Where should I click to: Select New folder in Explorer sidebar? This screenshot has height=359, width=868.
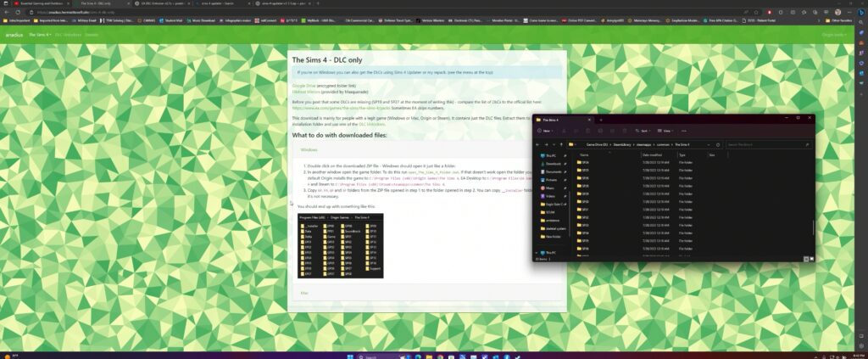[x=553, y=237]
